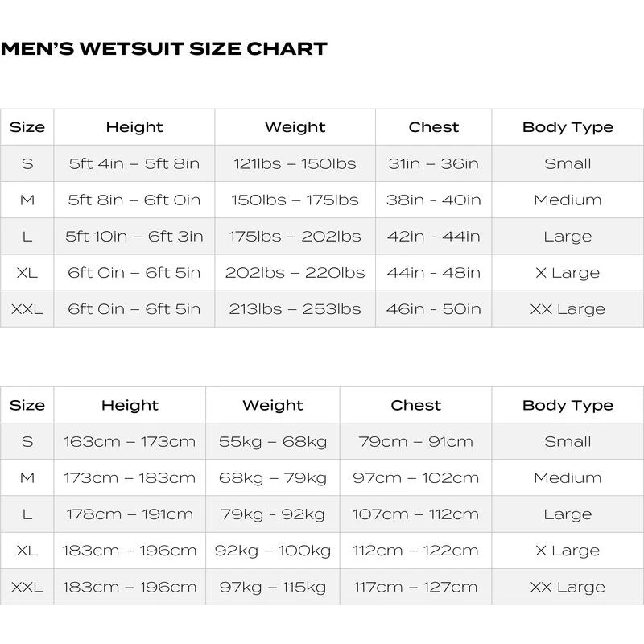Select the 175lbs – 202lbs weight cell
Image resolution: width=644 pixels, height=644 pixels.
[295, 237]
